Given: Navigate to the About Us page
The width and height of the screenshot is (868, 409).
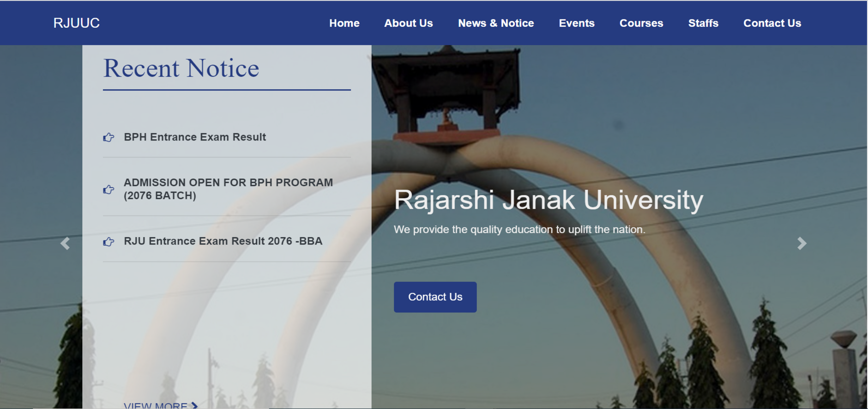Looking at the screenshot, I should (x=408, y=23).
